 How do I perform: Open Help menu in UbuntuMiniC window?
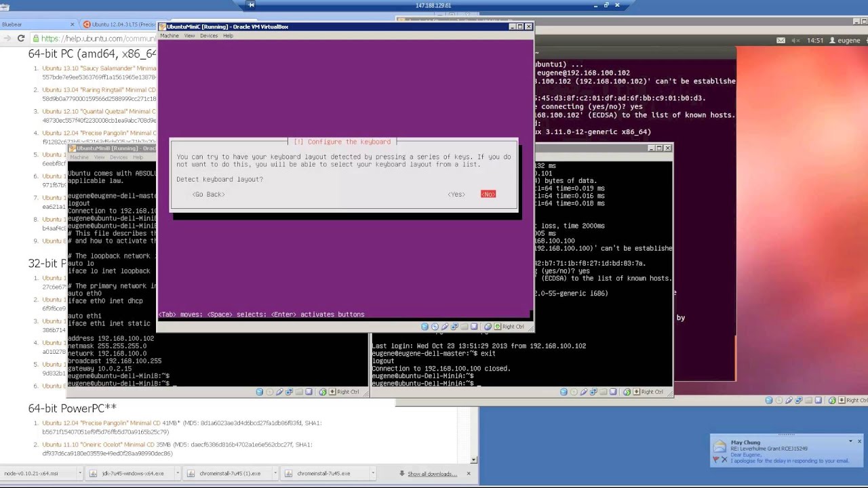(228, 36)
